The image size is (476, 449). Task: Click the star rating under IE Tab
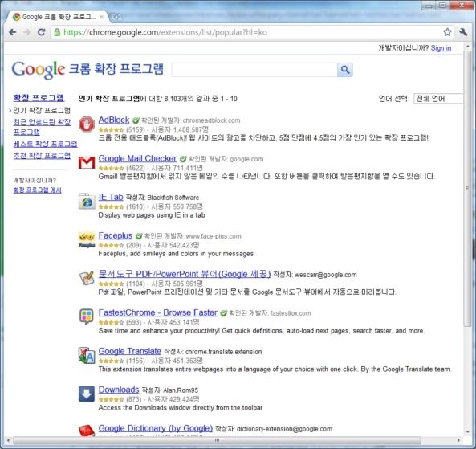click(x=111, y=207)
